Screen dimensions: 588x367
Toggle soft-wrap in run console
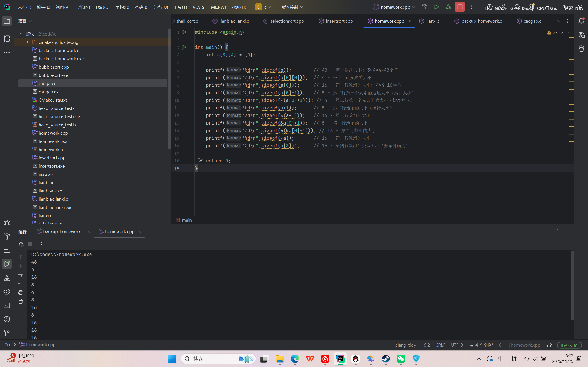point(21,275)
